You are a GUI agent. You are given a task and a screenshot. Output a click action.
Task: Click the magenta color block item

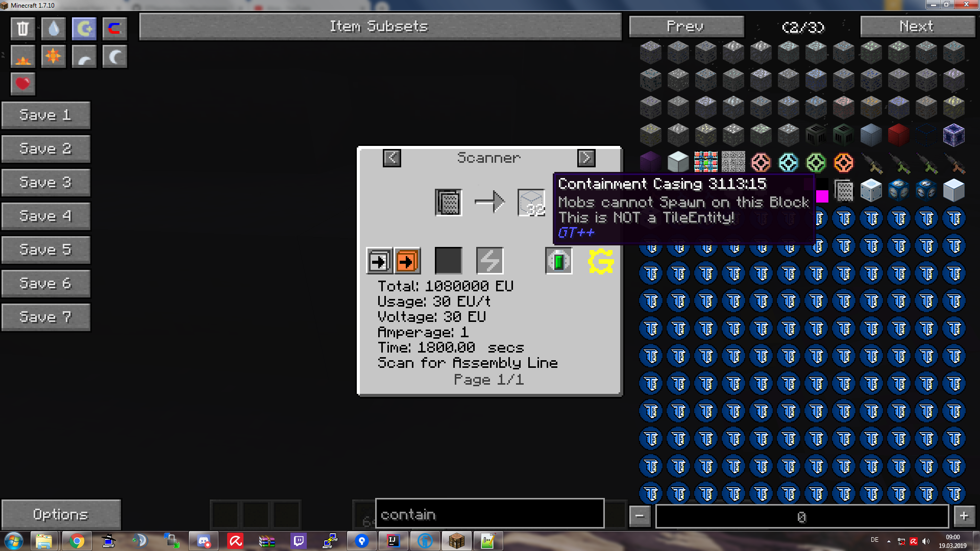(822, 196)
